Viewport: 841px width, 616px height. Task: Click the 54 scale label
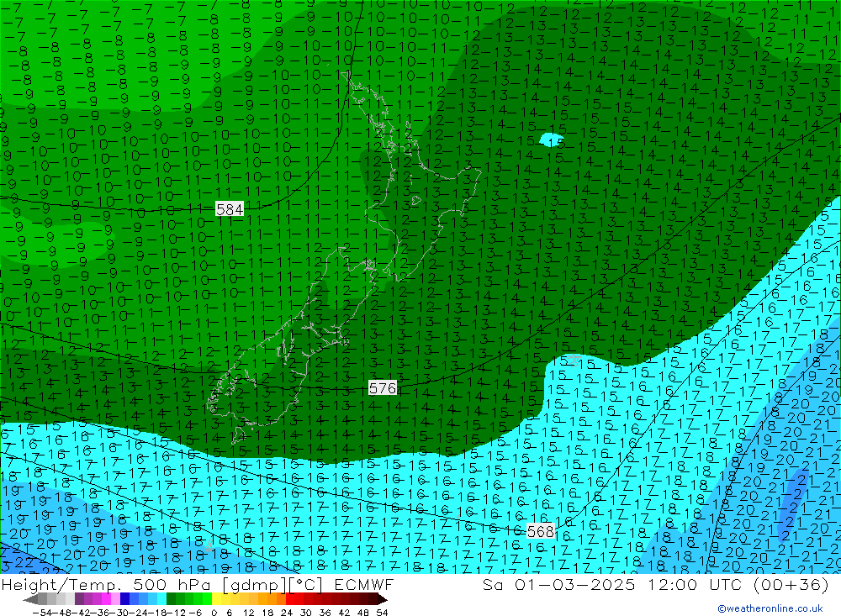[382, 613]
